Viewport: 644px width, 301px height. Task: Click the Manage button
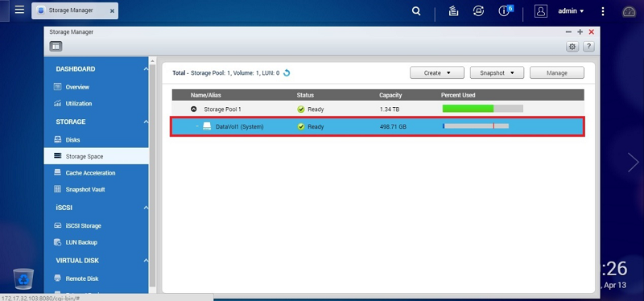557,72
